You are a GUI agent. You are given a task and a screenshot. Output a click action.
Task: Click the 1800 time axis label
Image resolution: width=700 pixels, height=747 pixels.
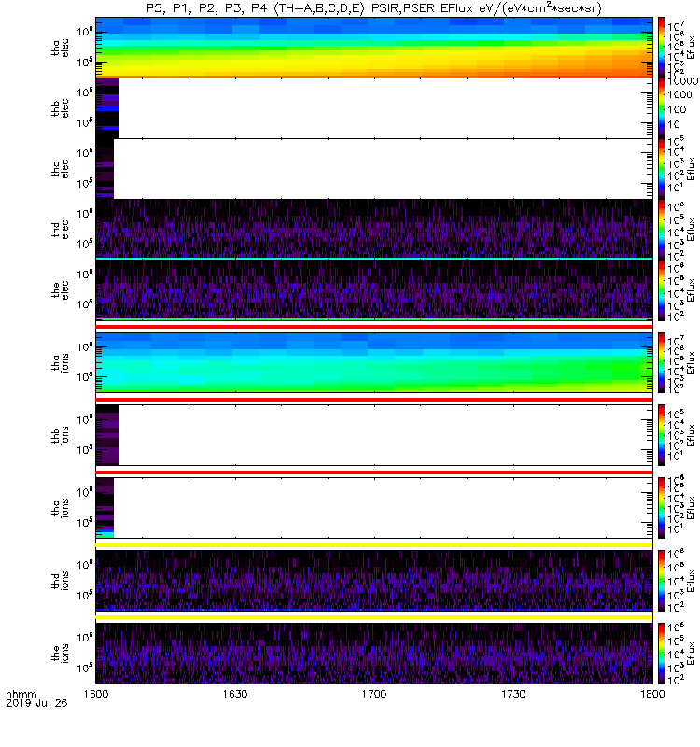tap(652, 694)
